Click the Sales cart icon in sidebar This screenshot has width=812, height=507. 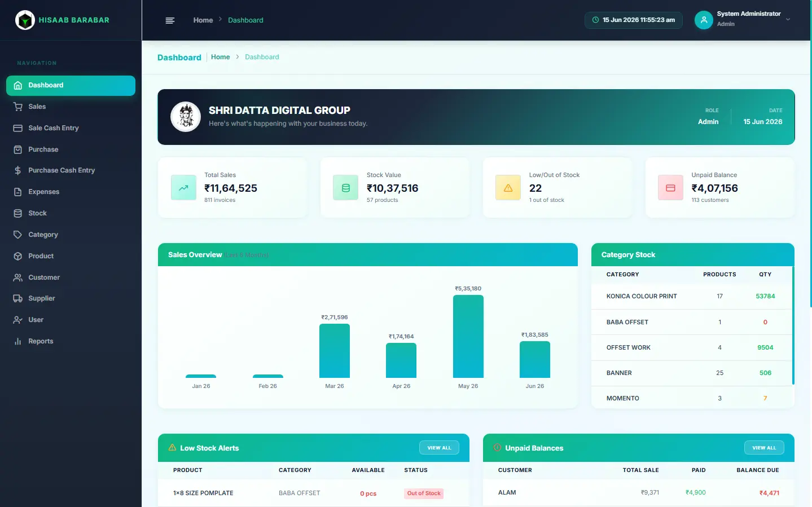point(18,107)
